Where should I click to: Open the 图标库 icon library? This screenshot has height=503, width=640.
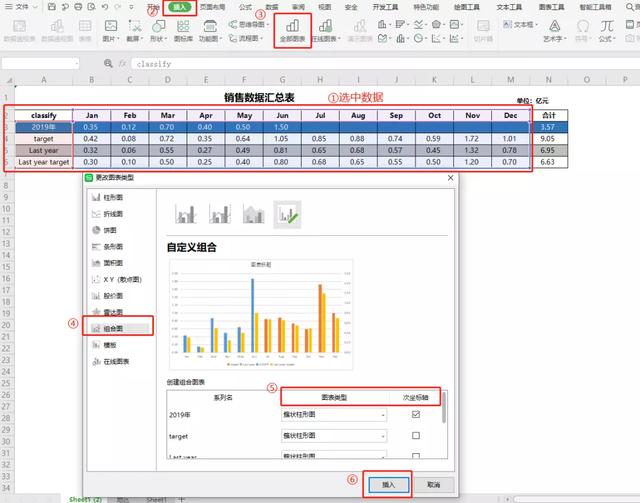tap(183, 31)
